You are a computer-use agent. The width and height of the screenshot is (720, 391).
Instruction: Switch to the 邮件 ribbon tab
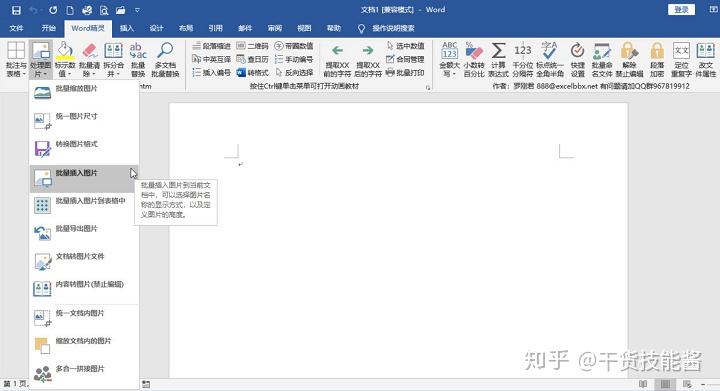coord(245,28)
